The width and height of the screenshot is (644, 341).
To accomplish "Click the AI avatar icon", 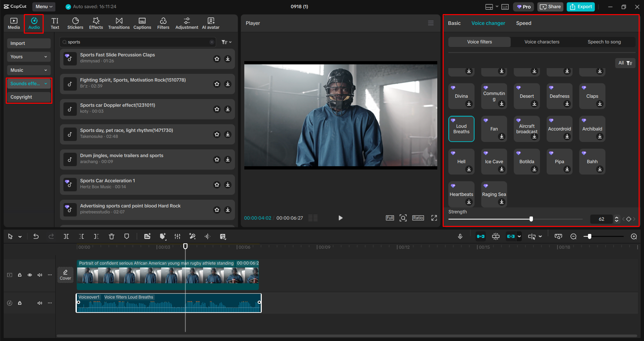I will pyautogui.click(x=210, y=23).
